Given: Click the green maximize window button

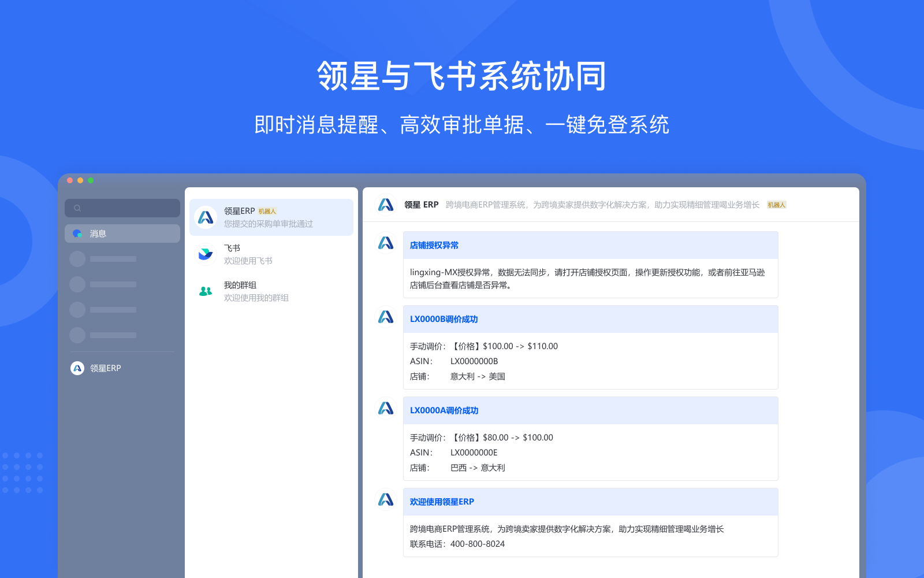Looking at the screenshot, I should click(x=91, y=180).
